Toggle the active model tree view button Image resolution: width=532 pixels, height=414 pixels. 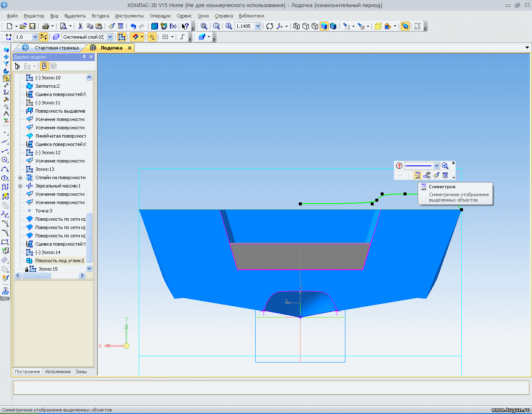(x=44, y=66)
